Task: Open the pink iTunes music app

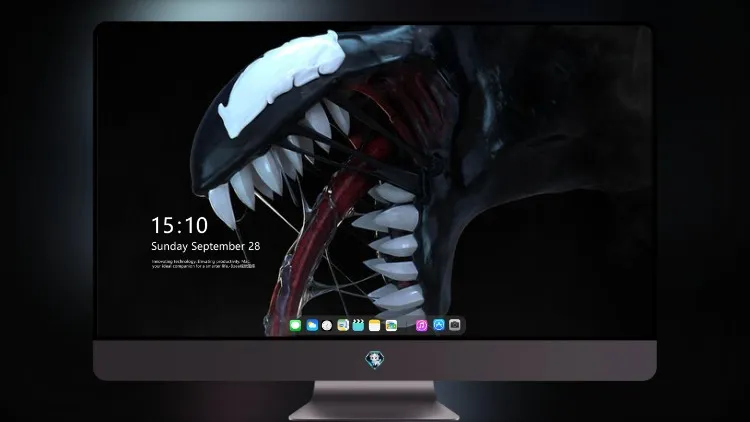Action: coord(421,326)
